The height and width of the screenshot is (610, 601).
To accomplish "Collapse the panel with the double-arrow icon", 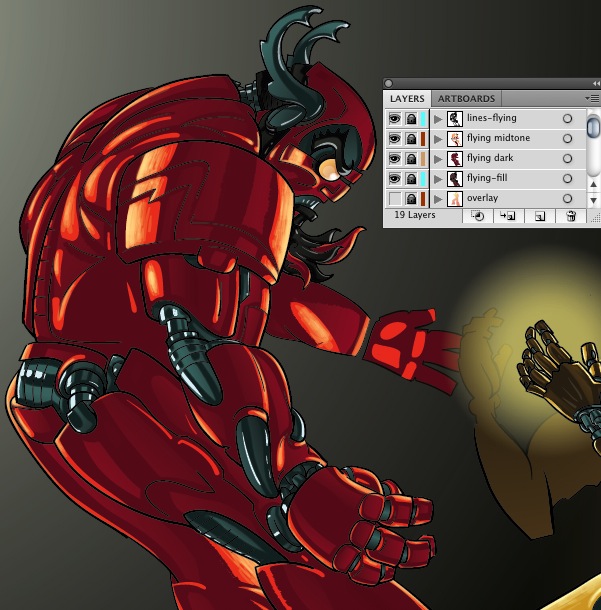I will pos(596,84).
